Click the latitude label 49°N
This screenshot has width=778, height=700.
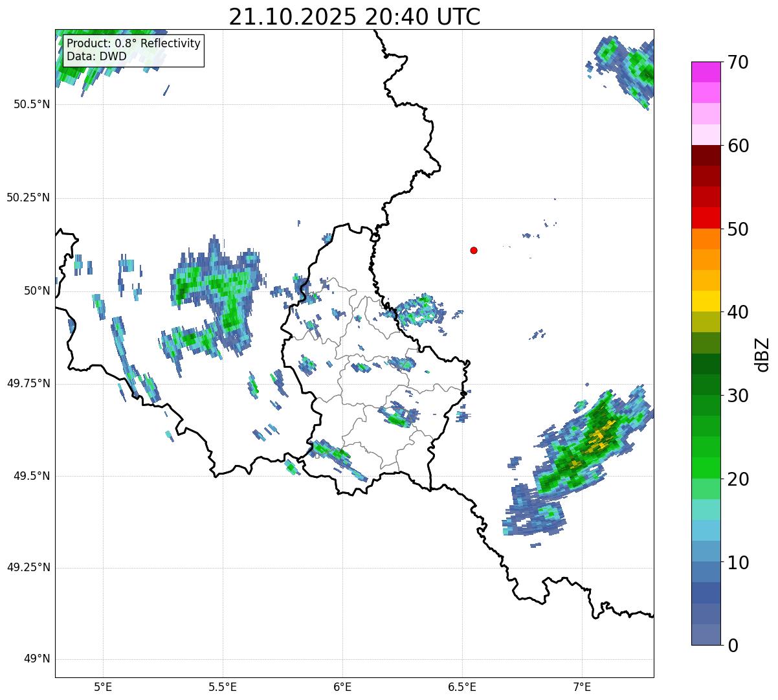click(37, 659)
